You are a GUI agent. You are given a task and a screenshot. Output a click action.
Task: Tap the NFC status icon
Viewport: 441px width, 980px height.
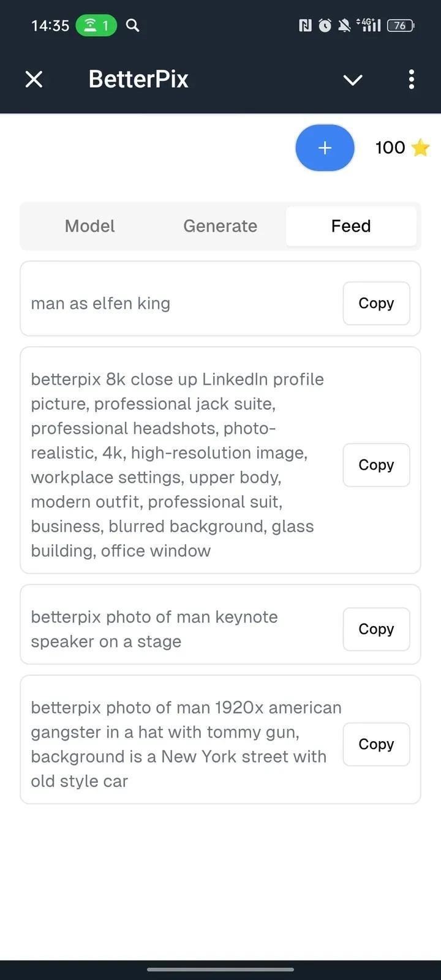[x=304, y=26]
